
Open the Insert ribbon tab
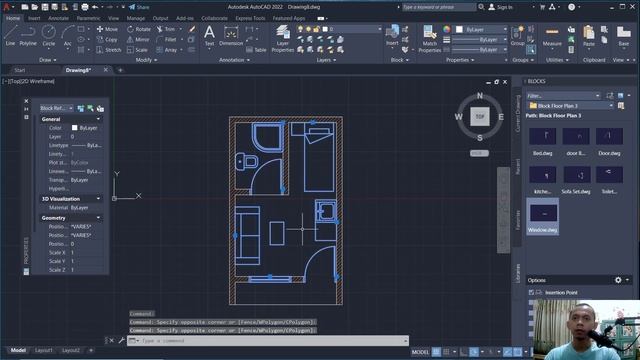(x=34, y=18)
